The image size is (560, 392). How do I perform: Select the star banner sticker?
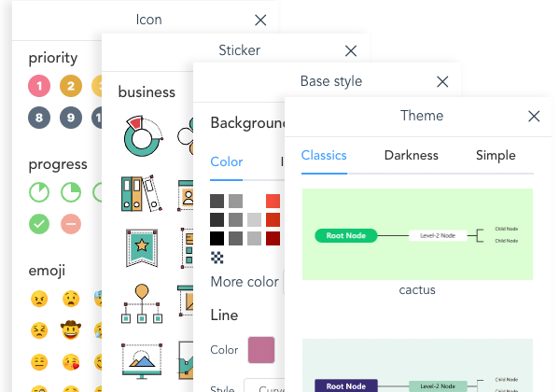click(x=143, y=247)
